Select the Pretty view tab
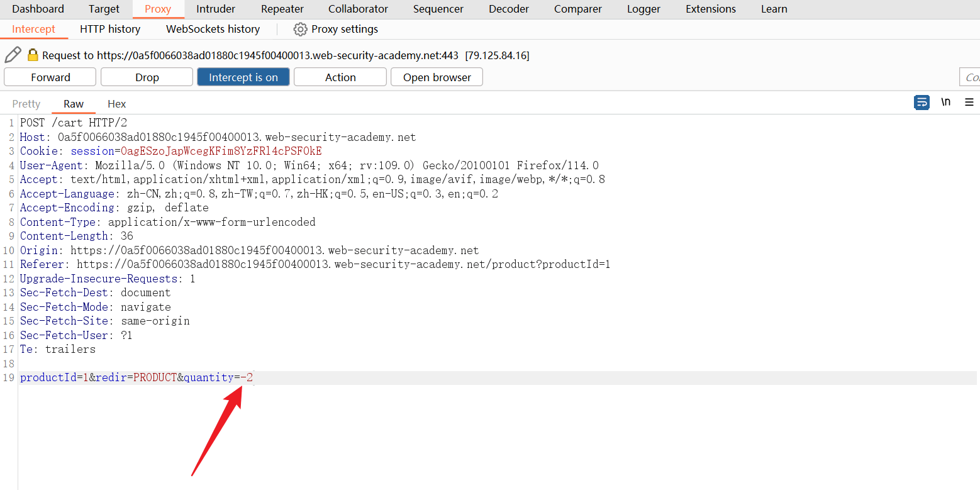 [26, 104]
